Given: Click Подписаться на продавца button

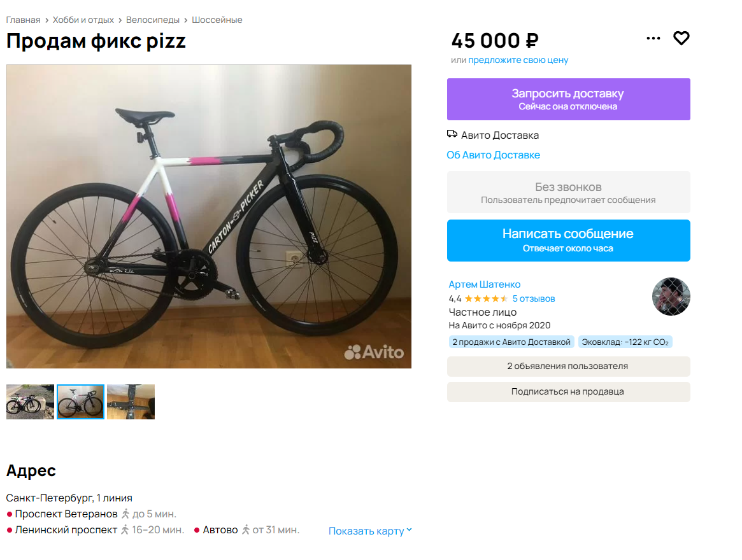Looking at the screenshot, I should 568,392.
